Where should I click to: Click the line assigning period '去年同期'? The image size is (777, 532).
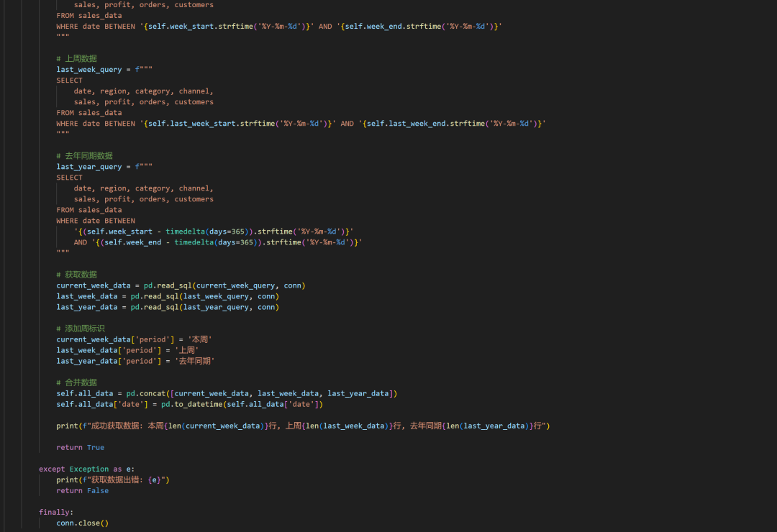point(135,361)
